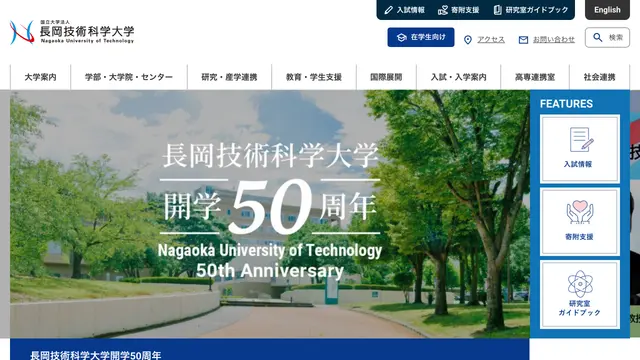
Task: Expand the 入試・入学案内 menu
Action: point(459,77)
